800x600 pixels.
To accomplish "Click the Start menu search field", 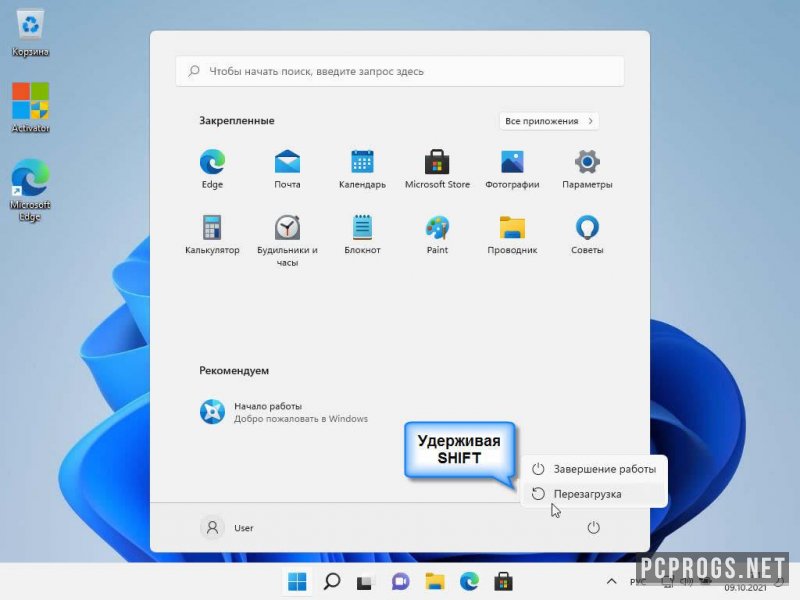I will [400, 71].
